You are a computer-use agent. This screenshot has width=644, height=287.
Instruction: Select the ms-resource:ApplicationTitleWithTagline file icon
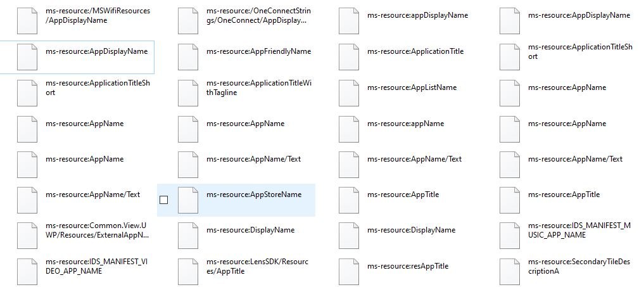click(188, 93)
